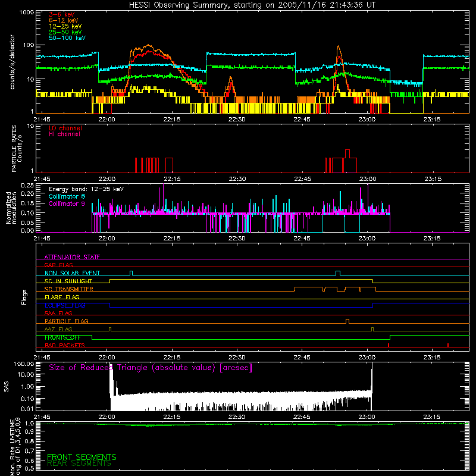Click the SAA FLAG label
The image size is (476, 476).
[58, 313]
